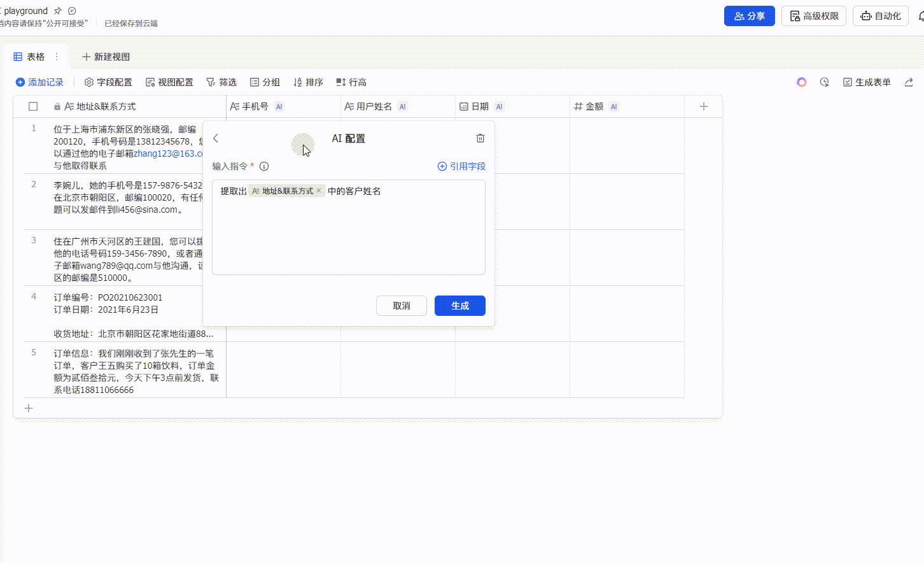Click the back arrow in AI 配置 dialog

(216, 138)
